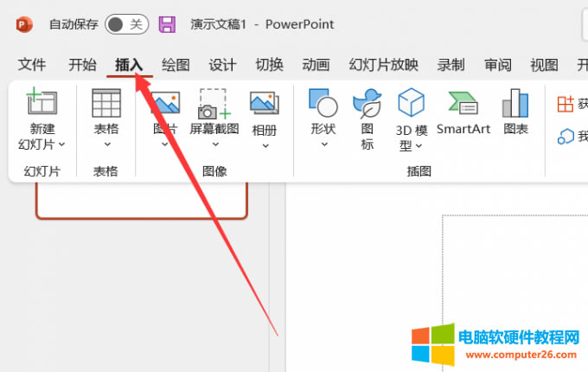Click the Shapes icon
Screen dimensions: 588x372
click(323, 103)
